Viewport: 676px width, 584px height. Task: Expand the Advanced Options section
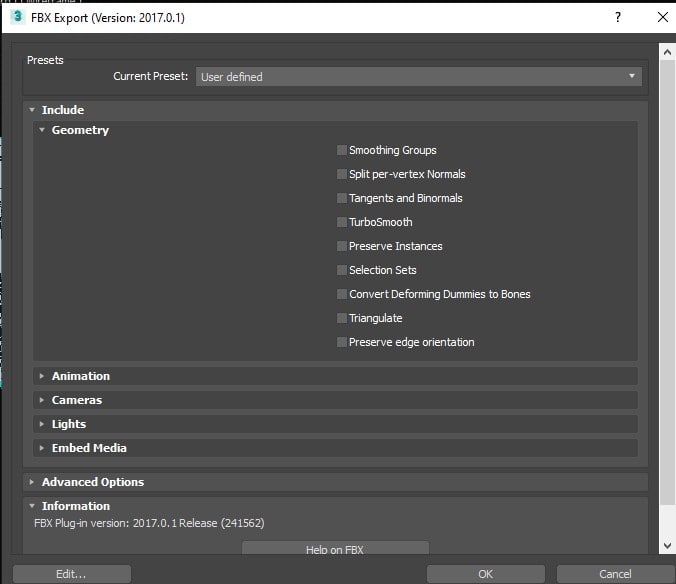tap(32, 482)
